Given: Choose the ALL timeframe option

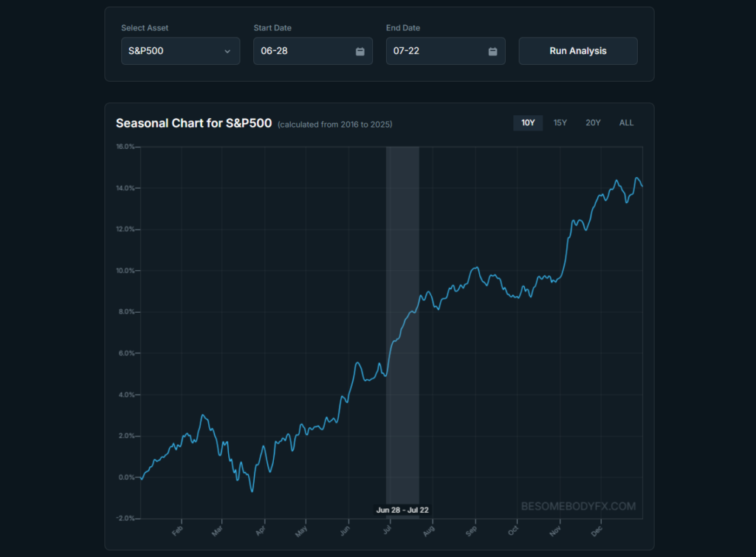Looking at the screenshot, I should 626,123.
